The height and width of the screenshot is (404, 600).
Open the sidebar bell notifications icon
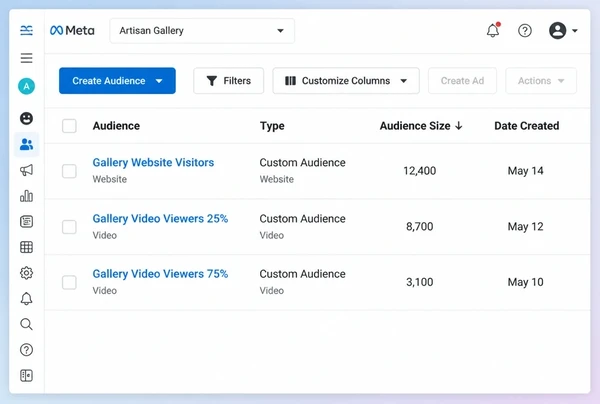click(26, 298)
